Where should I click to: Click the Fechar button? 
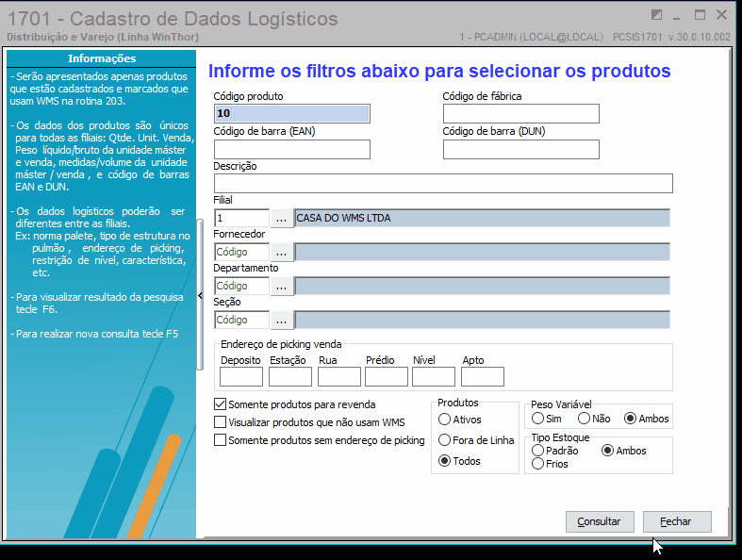coord(677,521)
